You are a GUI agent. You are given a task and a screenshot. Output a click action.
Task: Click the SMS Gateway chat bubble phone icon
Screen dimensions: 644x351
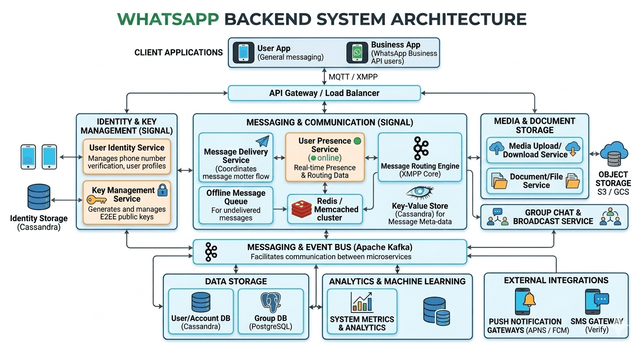pyautogui.click(x=597, y=302)
